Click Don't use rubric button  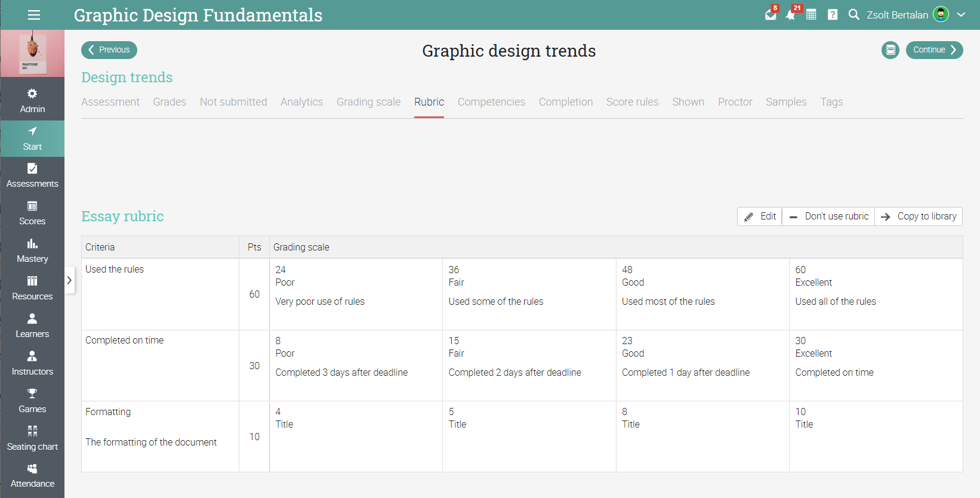828,216
